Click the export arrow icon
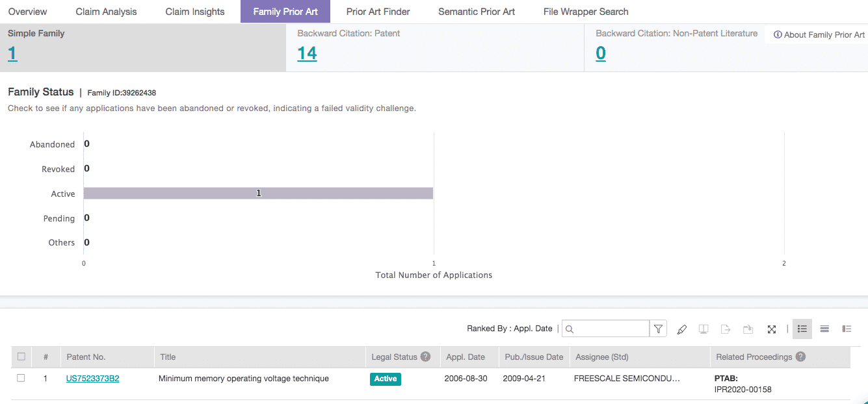This screenshot has width=868, height=404. point(726,329)
